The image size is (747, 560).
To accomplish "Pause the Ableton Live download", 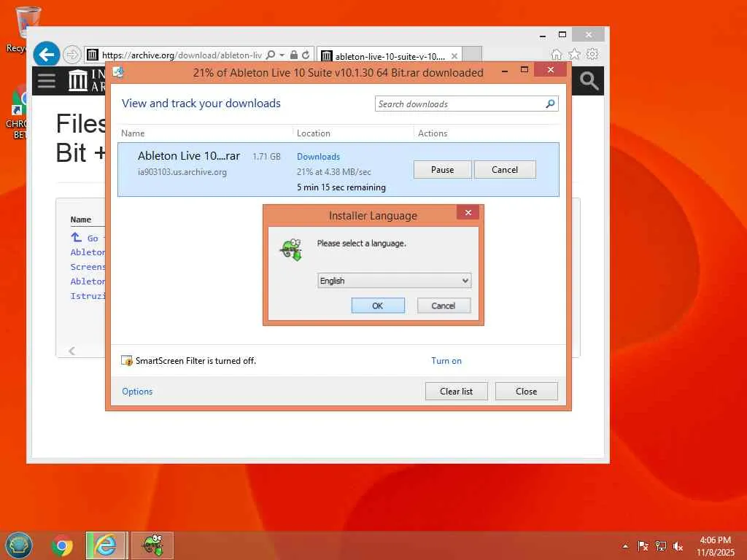I will pos(443,169).
